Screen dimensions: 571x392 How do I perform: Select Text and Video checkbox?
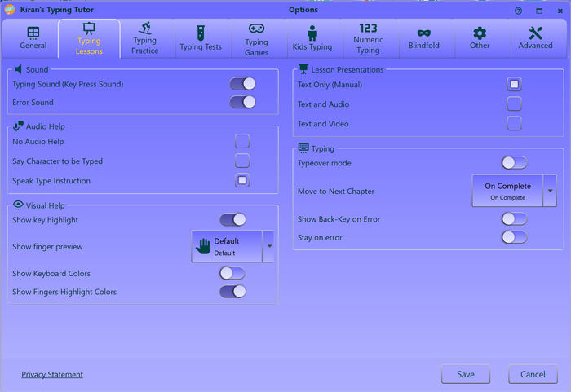pyautogui.click(x=514, y=123)
